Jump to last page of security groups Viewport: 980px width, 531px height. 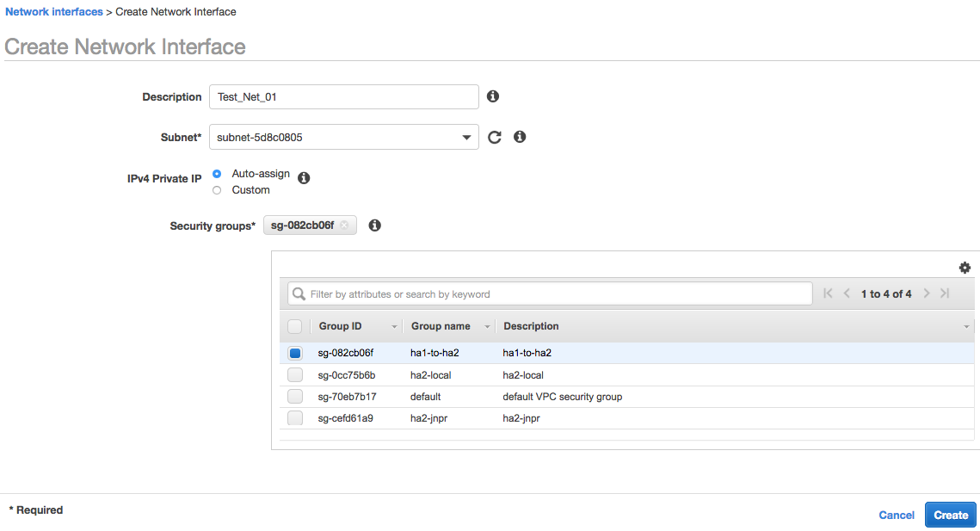point(945,293)
